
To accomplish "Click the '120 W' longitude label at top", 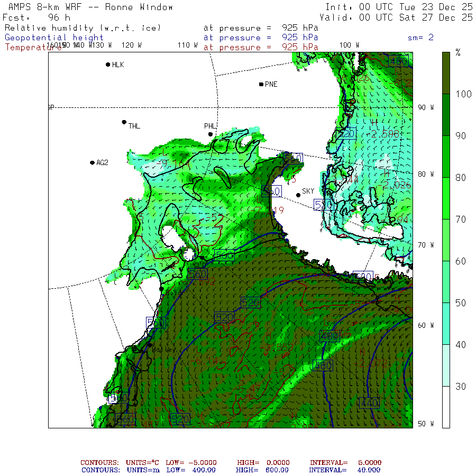I will (132, 45).
